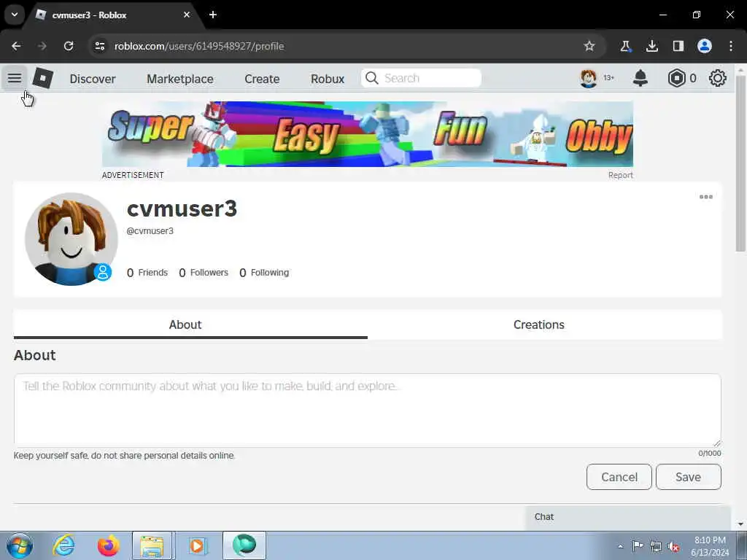The height and width of the screenshot is (560, 747).
Task: Click the scrollbar down arrow
Action: pos(740,524)
